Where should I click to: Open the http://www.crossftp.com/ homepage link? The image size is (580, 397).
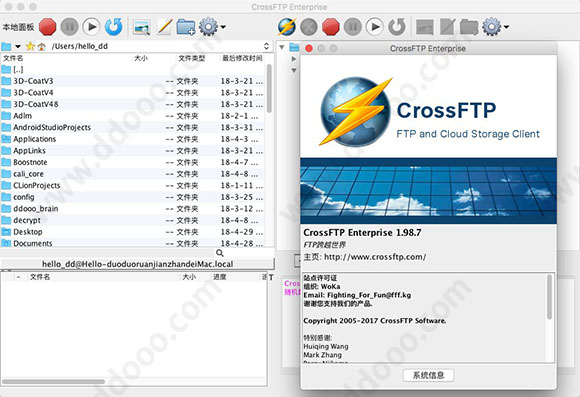[x=375, y=257]
